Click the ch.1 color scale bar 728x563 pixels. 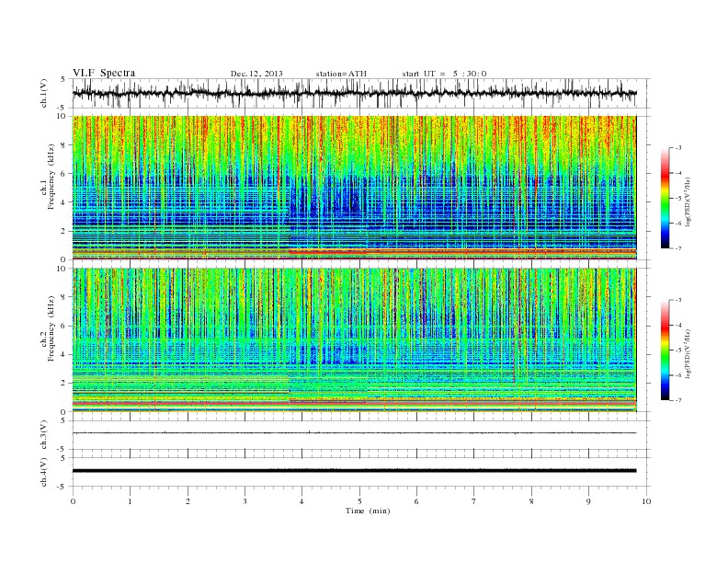tap(665, 199)
